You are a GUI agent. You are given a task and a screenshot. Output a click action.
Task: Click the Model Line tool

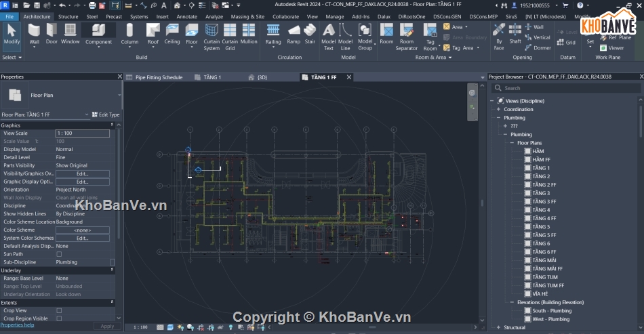pyautogui.click(x=346, y=37)
